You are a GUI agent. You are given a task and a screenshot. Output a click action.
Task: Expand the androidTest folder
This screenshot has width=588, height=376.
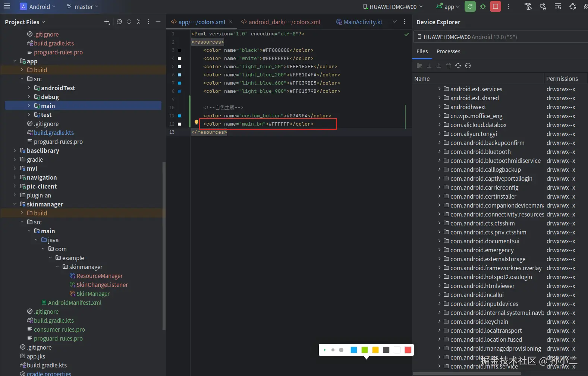29,88
